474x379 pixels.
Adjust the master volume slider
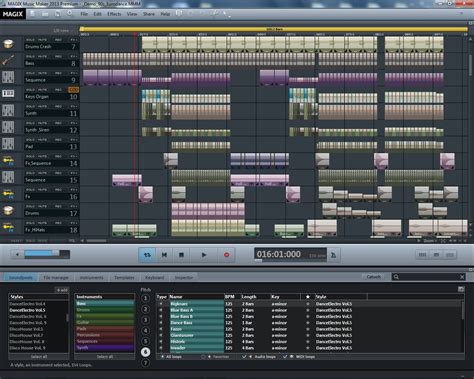47,254
